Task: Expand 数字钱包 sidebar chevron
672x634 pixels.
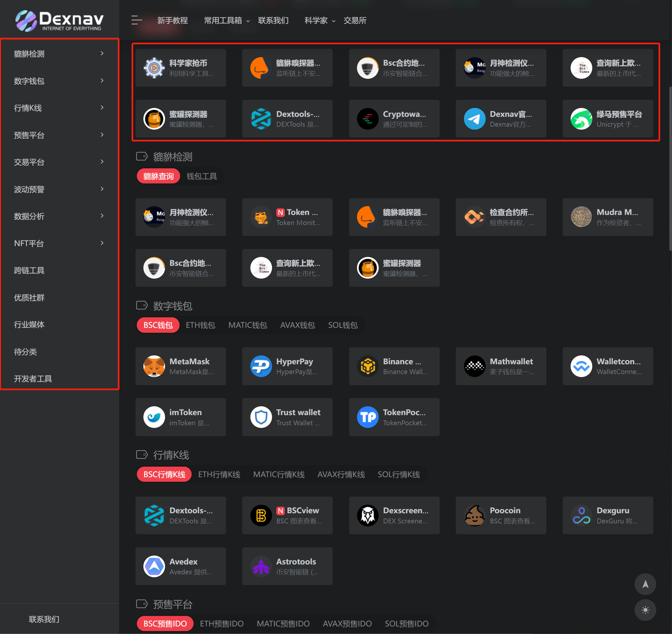Action: click(102, 80)
